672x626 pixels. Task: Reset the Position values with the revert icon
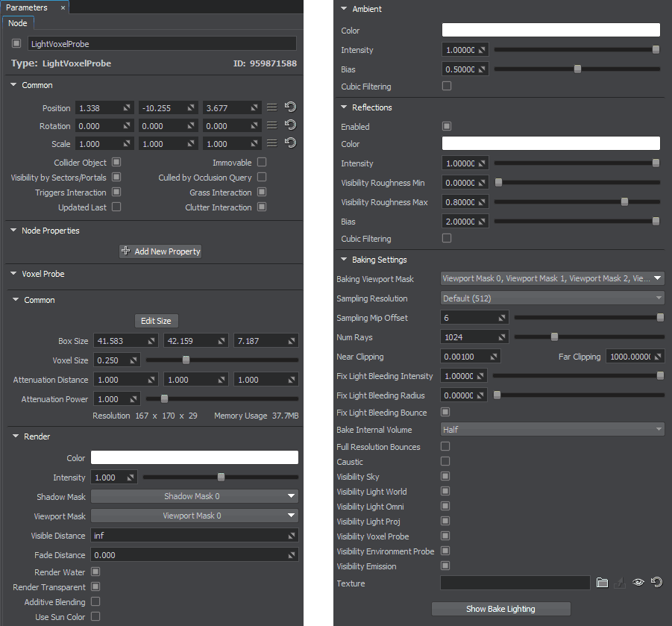pyautogui.click(x=291, y=107)
